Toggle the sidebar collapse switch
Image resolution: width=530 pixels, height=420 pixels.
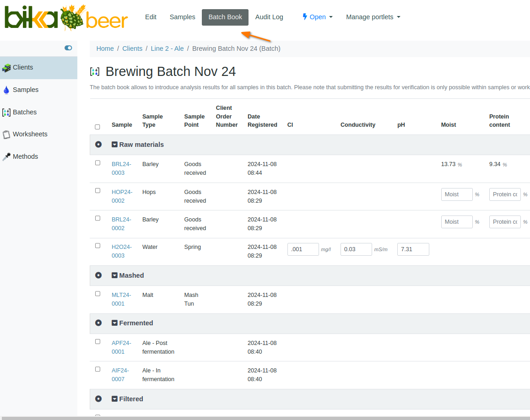click(x=68, y=48)
